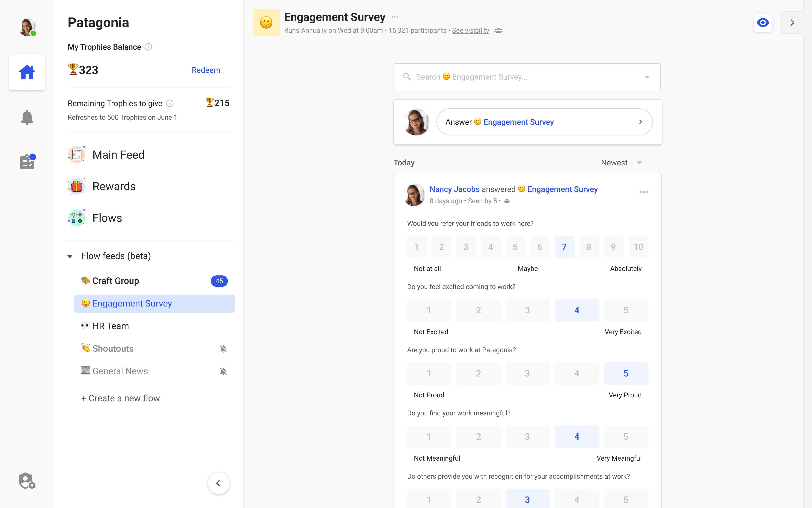Select 5 for excited coming to work
Screen dimensions: 812x508
point(626,310)
